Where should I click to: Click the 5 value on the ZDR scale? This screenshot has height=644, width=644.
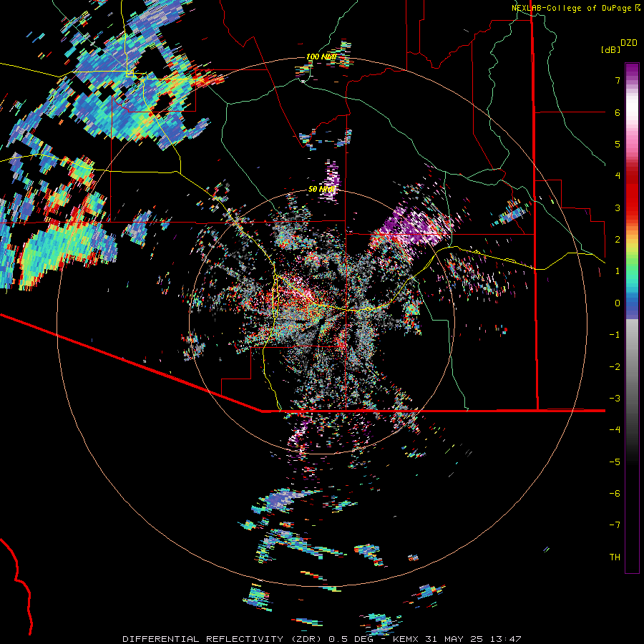(618, 144)
